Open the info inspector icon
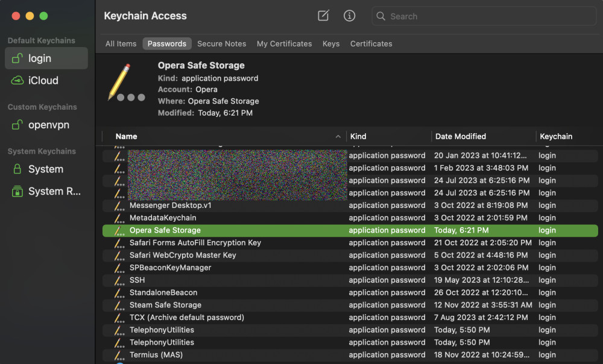603x364 pixels. [x=349, y=16]
